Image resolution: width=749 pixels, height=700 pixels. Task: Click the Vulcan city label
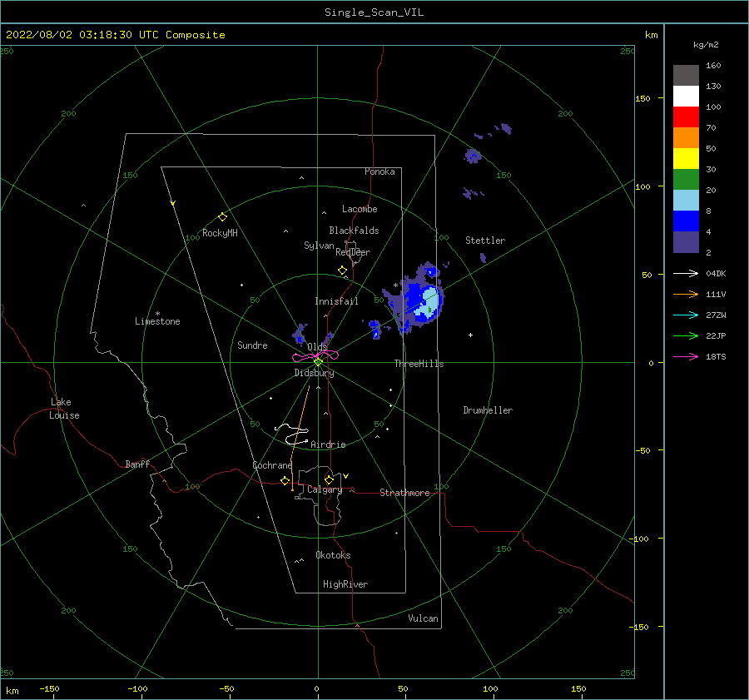(x=423, y=618)
